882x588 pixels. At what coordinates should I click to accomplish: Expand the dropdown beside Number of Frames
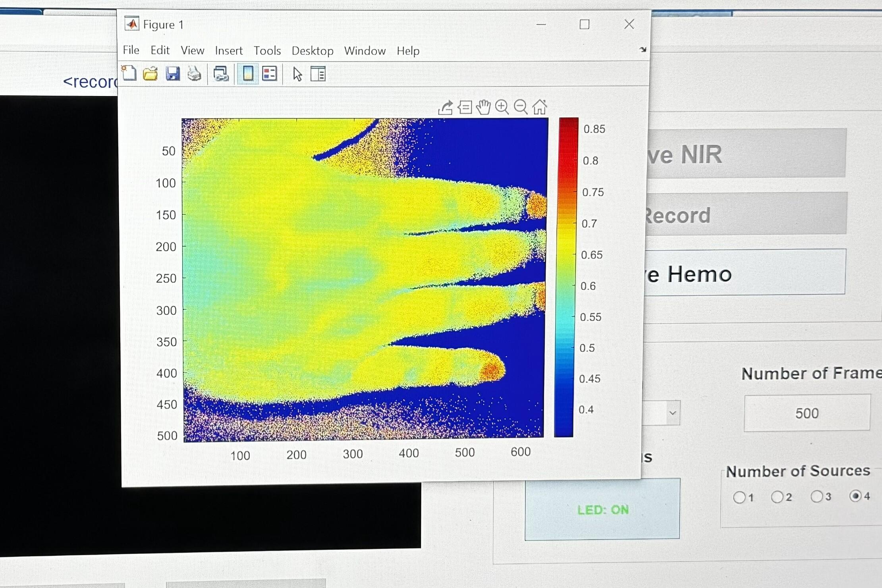tap(672, 413)
